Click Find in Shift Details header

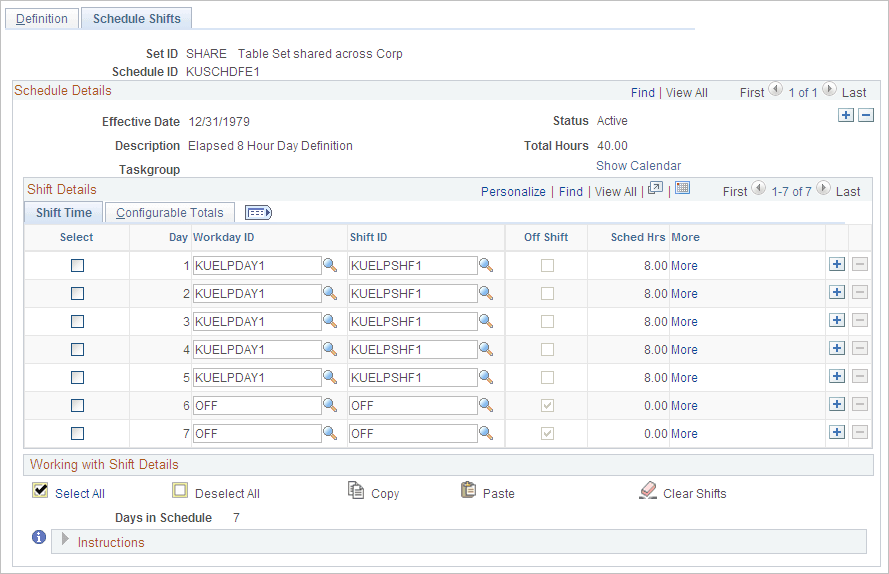coord(571,192)
